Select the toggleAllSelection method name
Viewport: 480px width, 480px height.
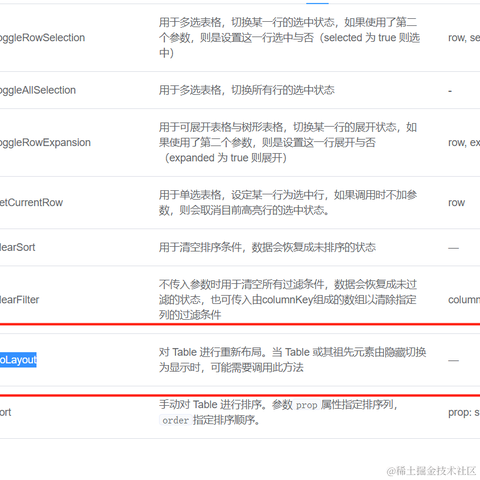tap(38, 90)
